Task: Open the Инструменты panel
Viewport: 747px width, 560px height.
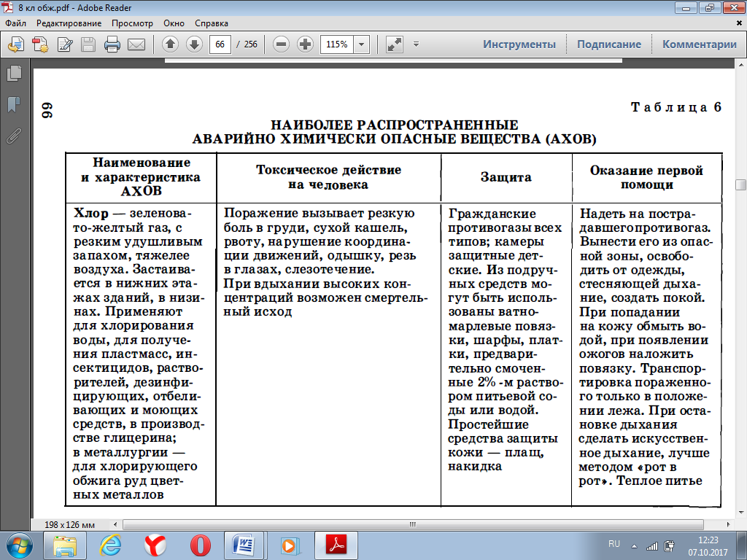Action: [x=519, y=44]
